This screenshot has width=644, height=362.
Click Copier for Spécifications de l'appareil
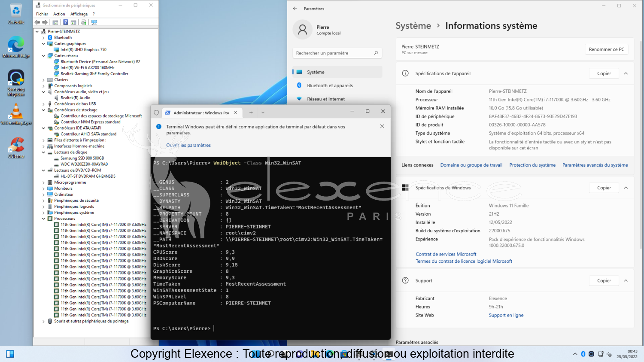point(604,73)
